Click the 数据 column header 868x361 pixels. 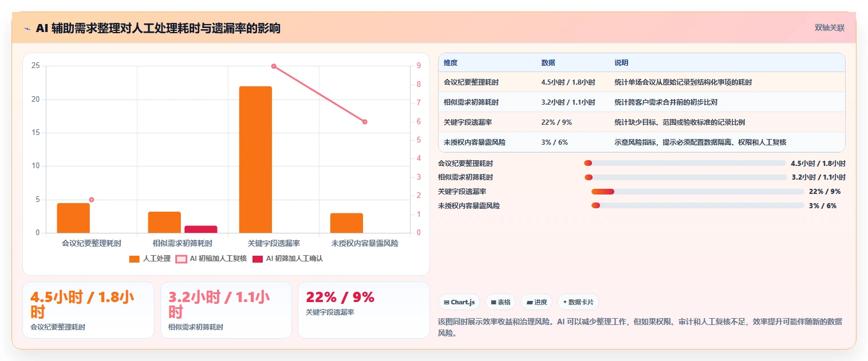tap(548, 63)
